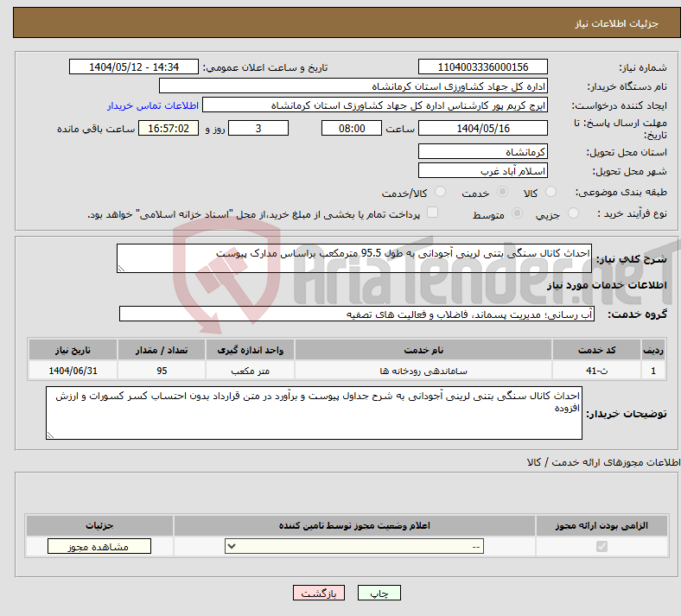The width and height of the screenshot is (681, 616).
Task: Click the اطلاعات مجوزهای ارائه خدمت / کالا heading
Action: tap(604, 463)
